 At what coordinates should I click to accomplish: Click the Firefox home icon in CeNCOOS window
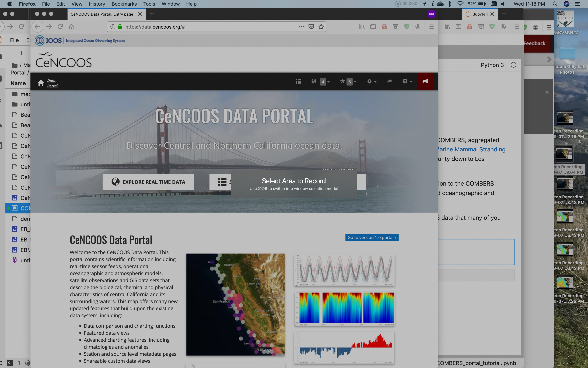click(x=71, y=27)
